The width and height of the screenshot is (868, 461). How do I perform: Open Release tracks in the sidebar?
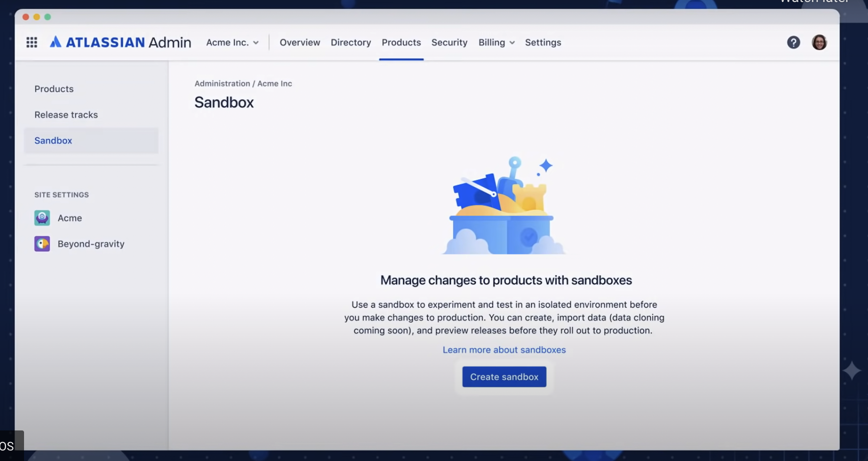[x=66, y=115]
